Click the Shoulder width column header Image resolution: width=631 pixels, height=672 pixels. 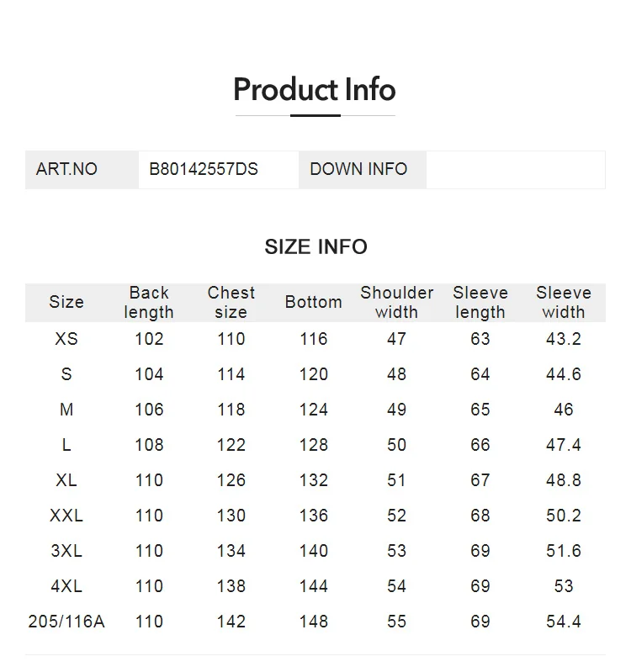(x=396, y=302)
